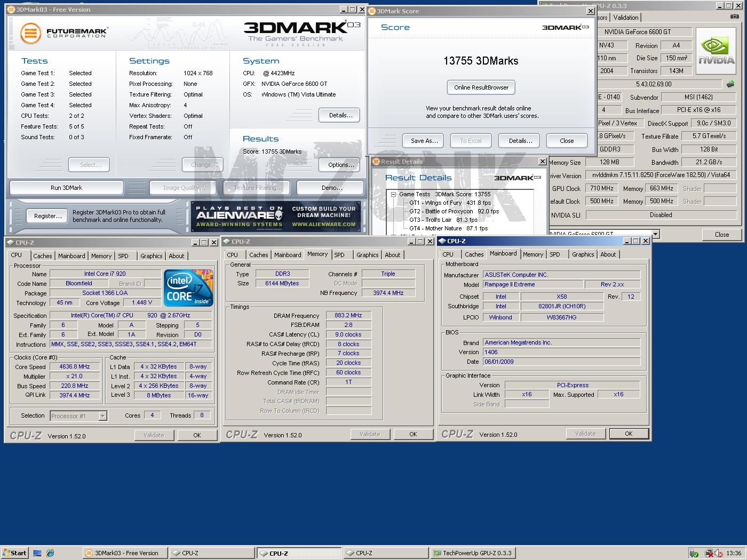The height and width of the screenshot is (560, 747).
Task: Open the Alienware advertisement banner
Action: tap(276, 216)
